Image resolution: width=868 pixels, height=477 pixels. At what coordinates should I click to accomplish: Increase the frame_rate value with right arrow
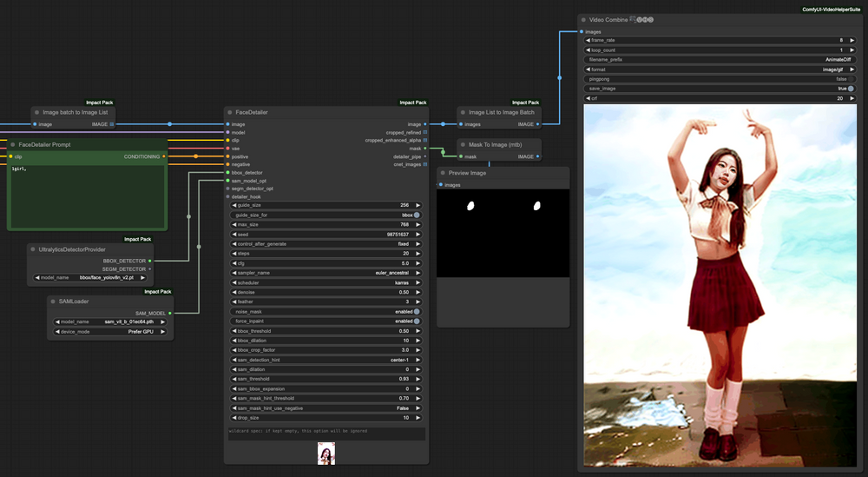[x=851, y=40]
